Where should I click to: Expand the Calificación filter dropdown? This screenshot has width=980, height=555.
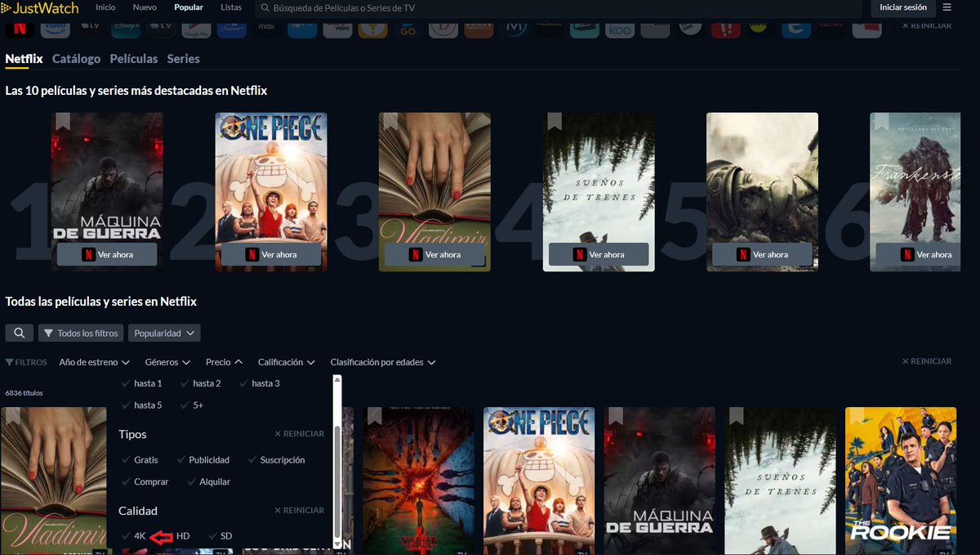(287, 362)
